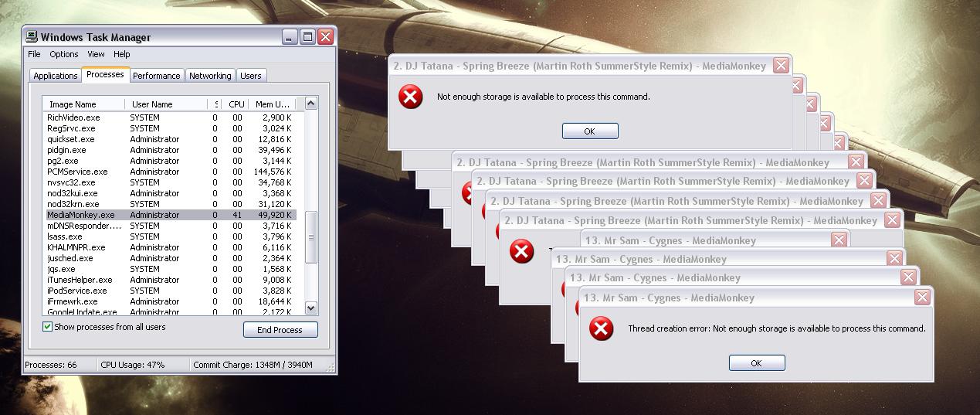This screenshot has width=980, height=415.
Task: Switch to the Networking tab
Action: [210, 76]
